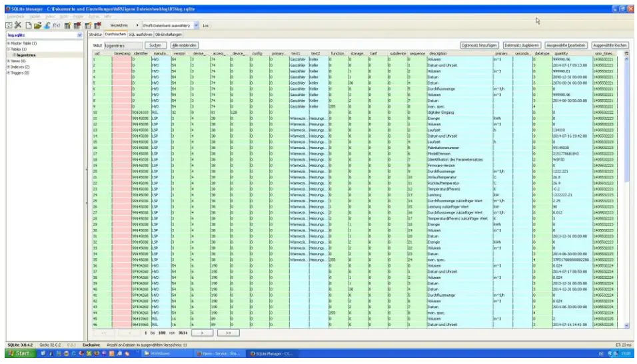Click the Firmware-Version description cell
Image resolution: width=637 pixels, height=364 pixels.
(460, 166)
